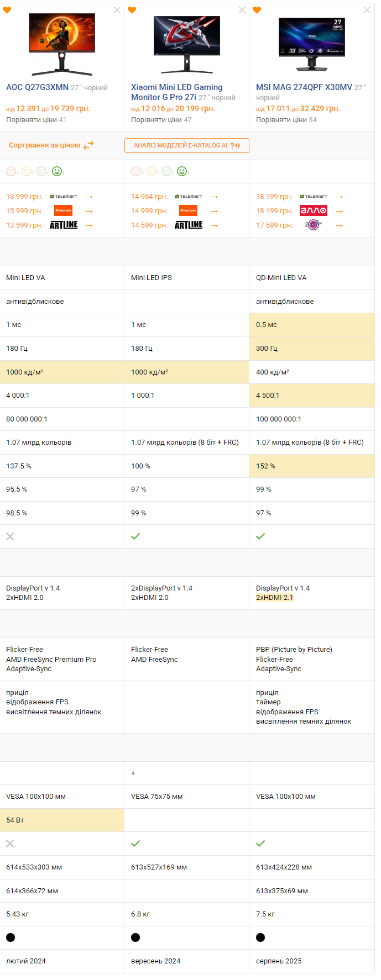Viewport: 381px width, 980px height.
Task: Open Порівняти ціни 47 for Xiaomi
Action: click(161, 120)
